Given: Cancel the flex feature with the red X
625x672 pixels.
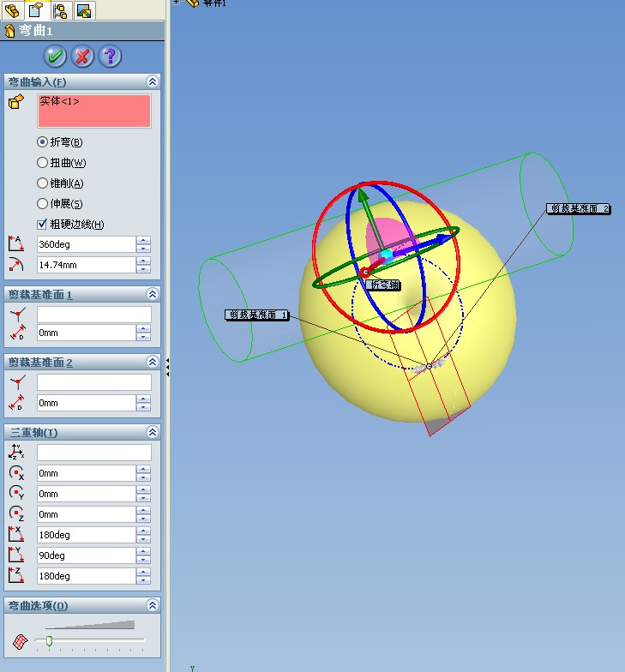Looking at the screenshot, I should tap(82, 57).
